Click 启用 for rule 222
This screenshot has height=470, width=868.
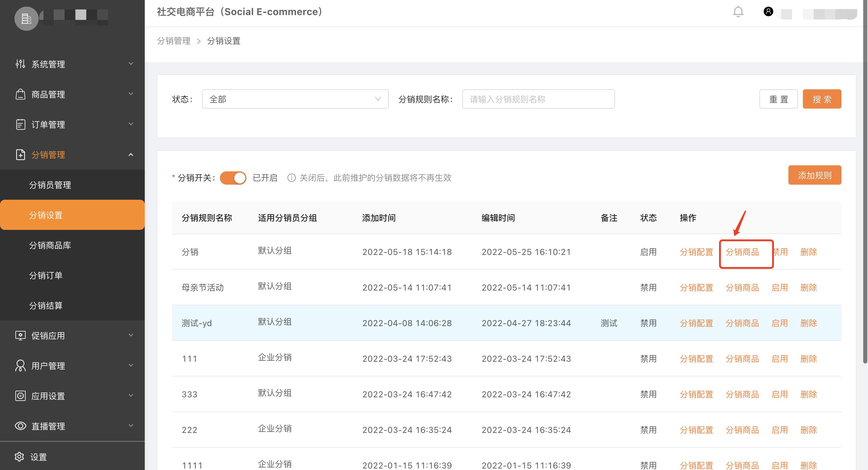click(x=780, y=430)
